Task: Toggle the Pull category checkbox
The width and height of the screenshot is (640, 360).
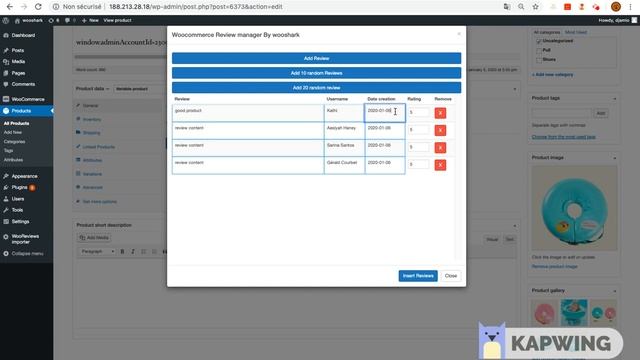Action: tap(538, 50)
